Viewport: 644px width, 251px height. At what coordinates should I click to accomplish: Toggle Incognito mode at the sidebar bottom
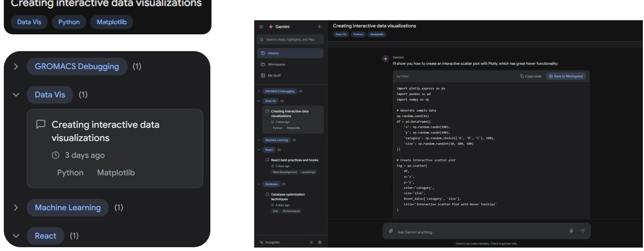(270, 242)
